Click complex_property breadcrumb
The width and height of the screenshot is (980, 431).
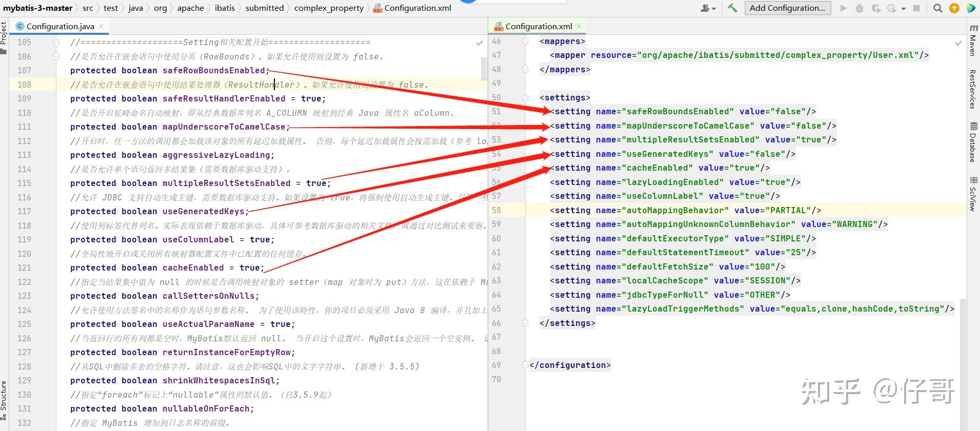329,8
